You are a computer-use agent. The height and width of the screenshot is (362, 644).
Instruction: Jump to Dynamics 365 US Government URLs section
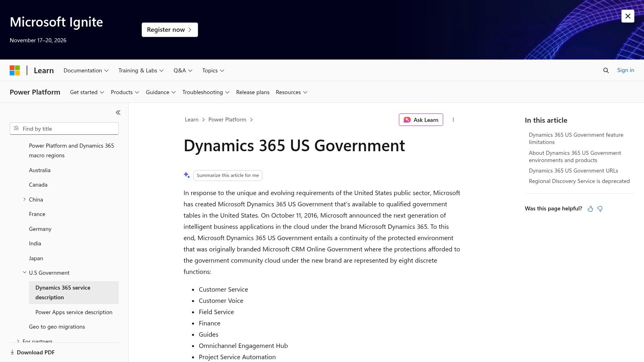(x=573, y=171)
